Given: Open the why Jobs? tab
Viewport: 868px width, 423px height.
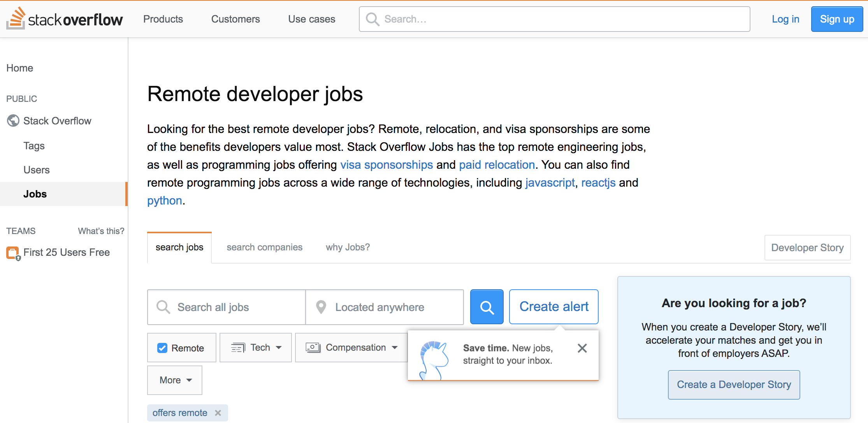Looking at the screenshot, I should [x=348, y=247].
